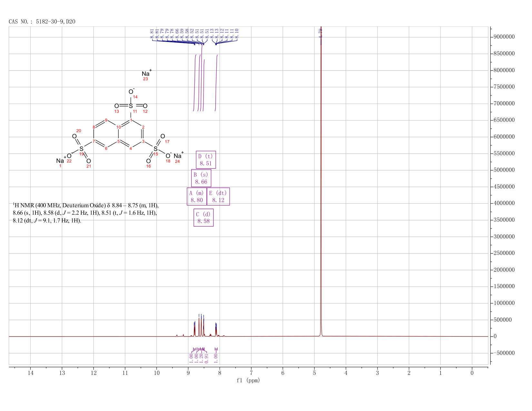Click the E (dt) 8.12 multiplet label
532x411 pixels.
pyautogui.click(x=218, y=196)
